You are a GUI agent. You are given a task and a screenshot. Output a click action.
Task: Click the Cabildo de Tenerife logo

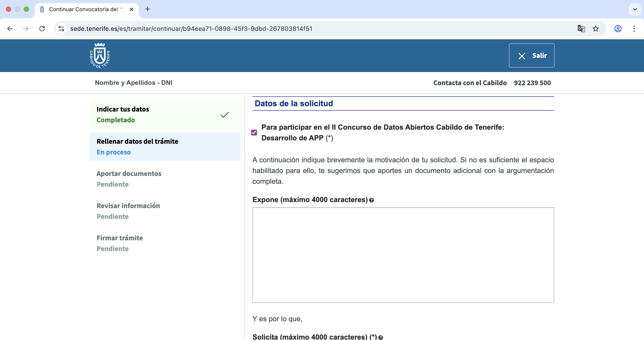click(x=100, y=55)
